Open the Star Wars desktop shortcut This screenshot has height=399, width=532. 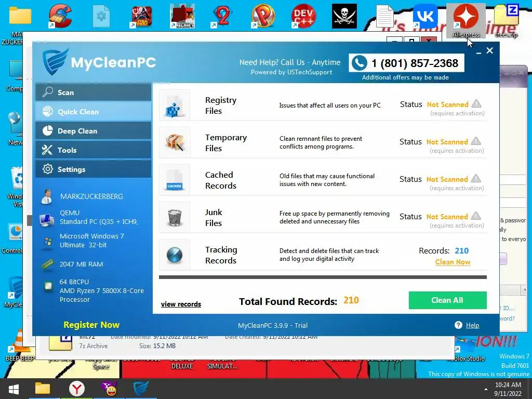click(x=141, y=17)
